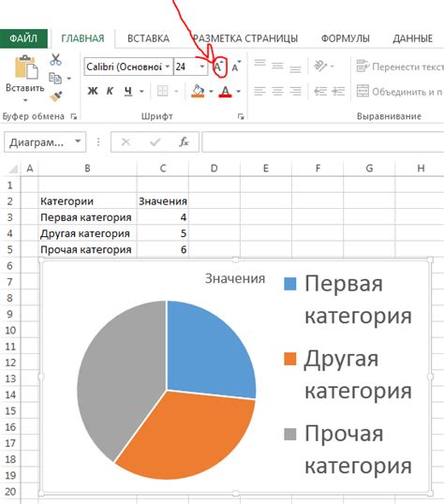Apply the fill color bucket
The width and height of the screenshot is (444, 504).
tap(198, 91)
